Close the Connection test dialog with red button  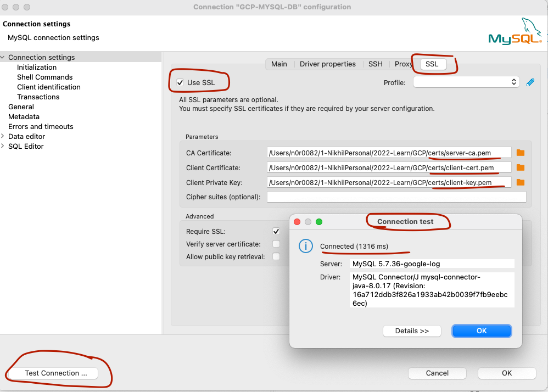(x=297, y=222)
